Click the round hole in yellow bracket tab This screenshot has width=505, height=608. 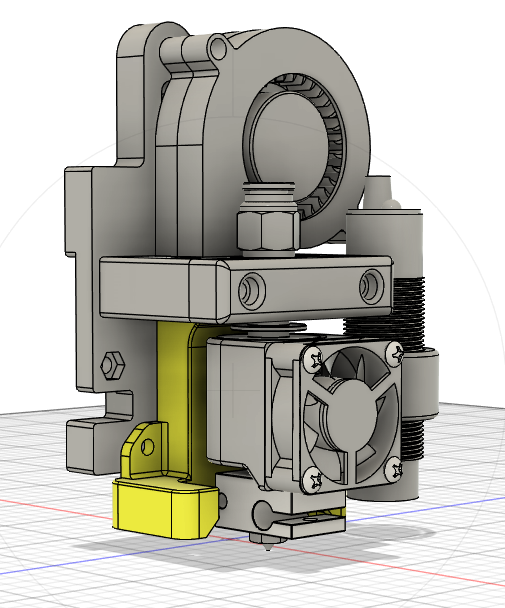(x=147, y=447)
